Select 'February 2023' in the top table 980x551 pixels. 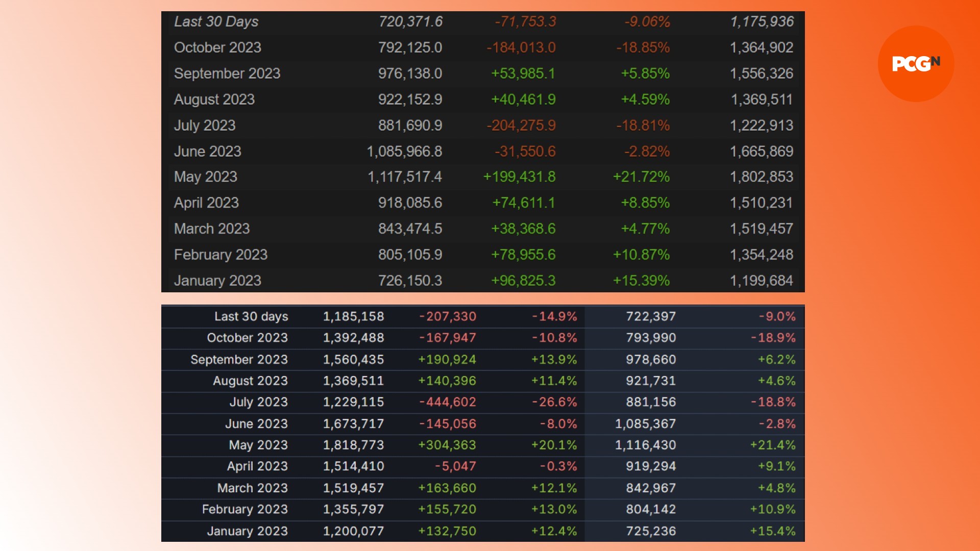220,255
